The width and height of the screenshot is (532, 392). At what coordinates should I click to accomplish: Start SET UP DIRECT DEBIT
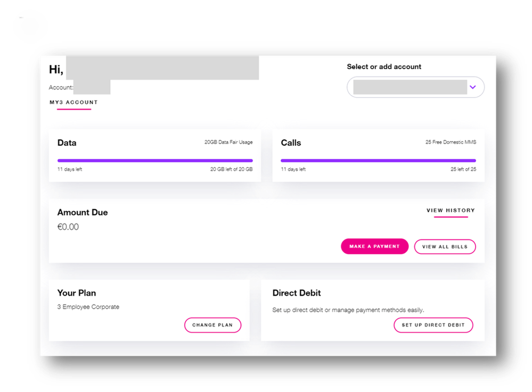433,325
